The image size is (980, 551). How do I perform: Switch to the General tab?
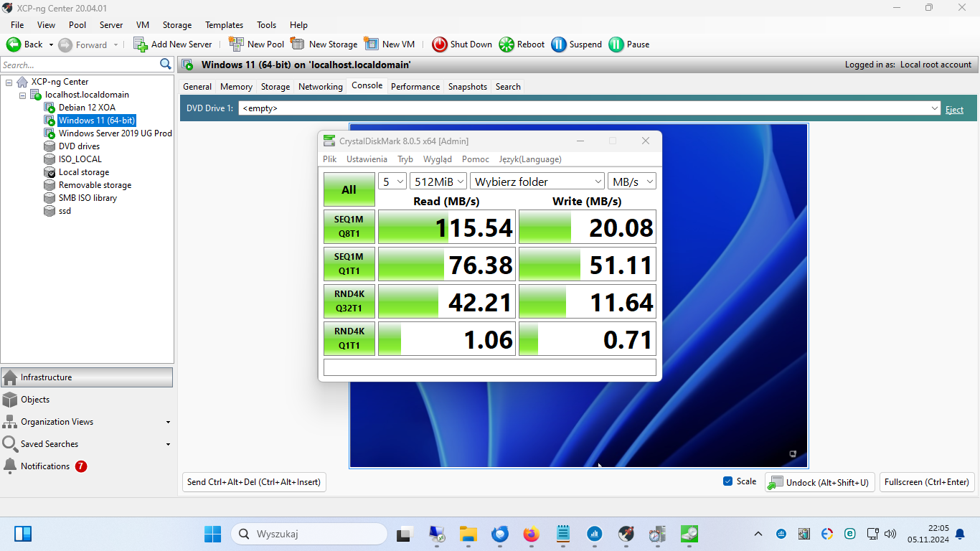coord(197,87)
